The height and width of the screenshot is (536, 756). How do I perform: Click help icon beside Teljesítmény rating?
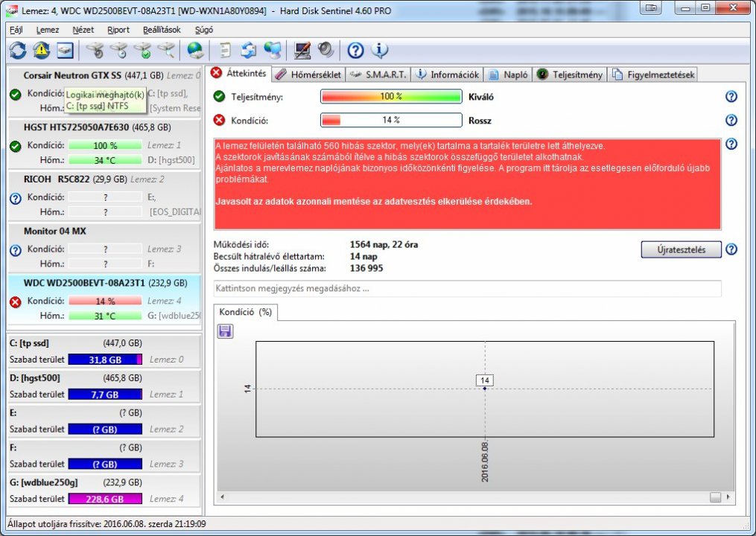[731, 96]
